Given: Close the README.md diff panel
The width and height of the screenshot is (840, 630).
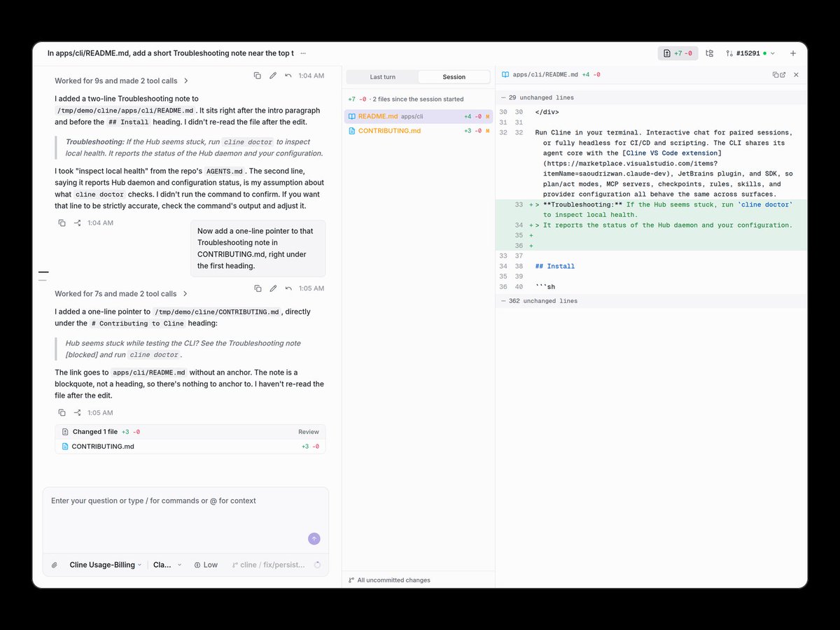Looking at the screenshot, I should coord(796,75).
